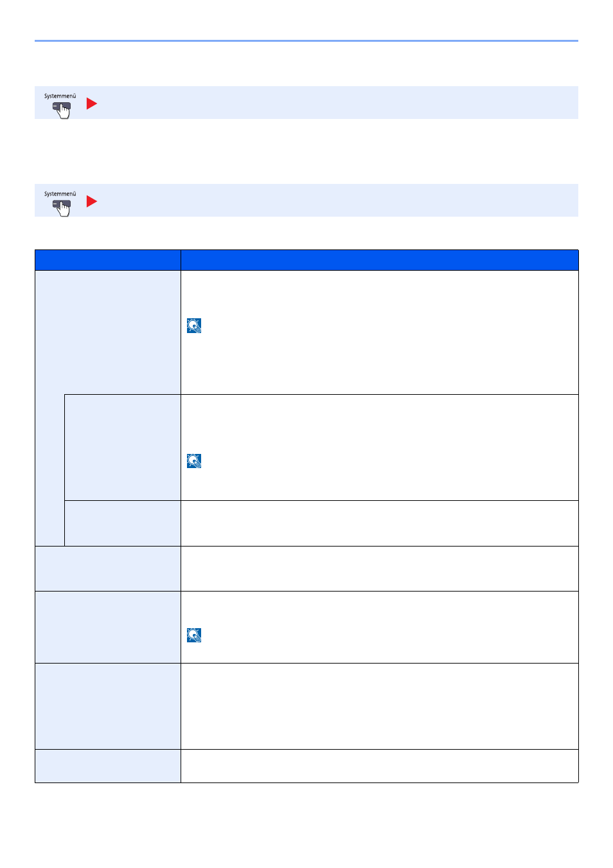Click the Systemmenü label above the first key
The image size is (613, 868).
pyautogui.click(x=60, y=96)
